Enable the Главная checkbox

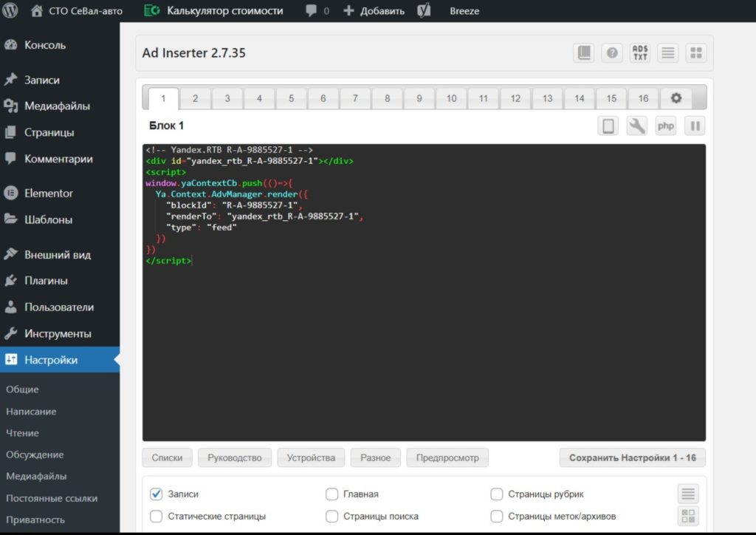(x=331, y=494)
